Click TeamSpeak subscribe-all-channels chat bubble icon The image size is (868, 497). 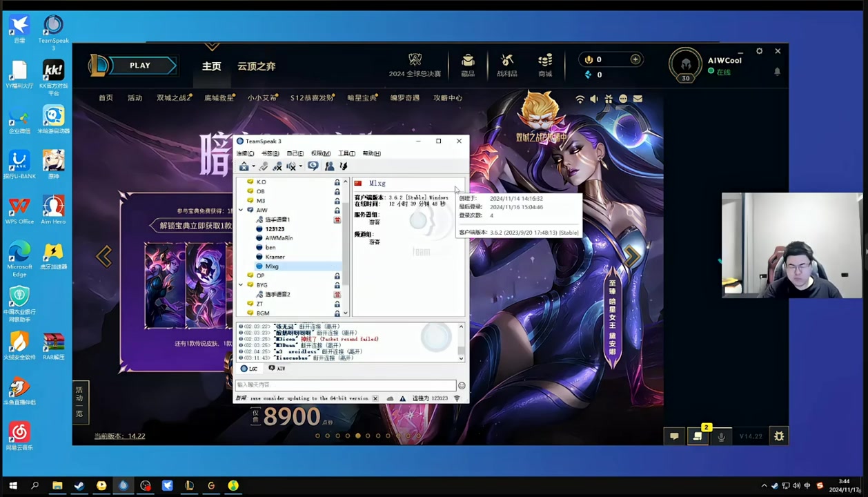tap(313, 166)
